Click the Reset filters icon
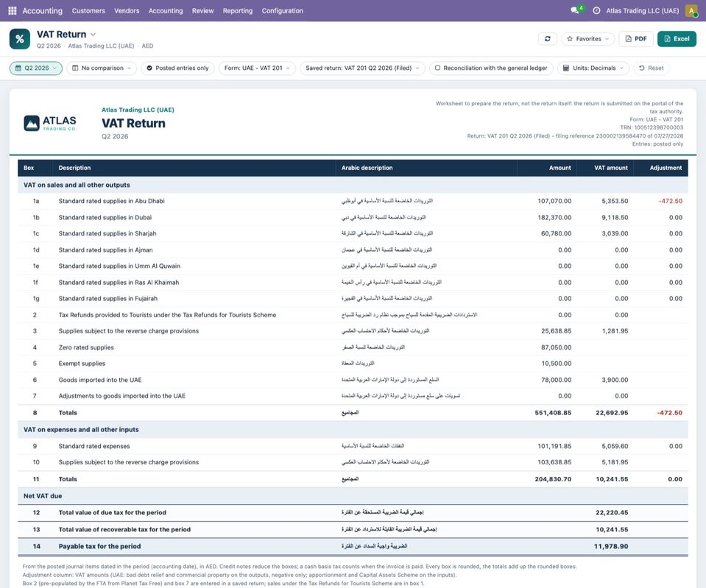The image size is (706, 588). tap(642, 68)
